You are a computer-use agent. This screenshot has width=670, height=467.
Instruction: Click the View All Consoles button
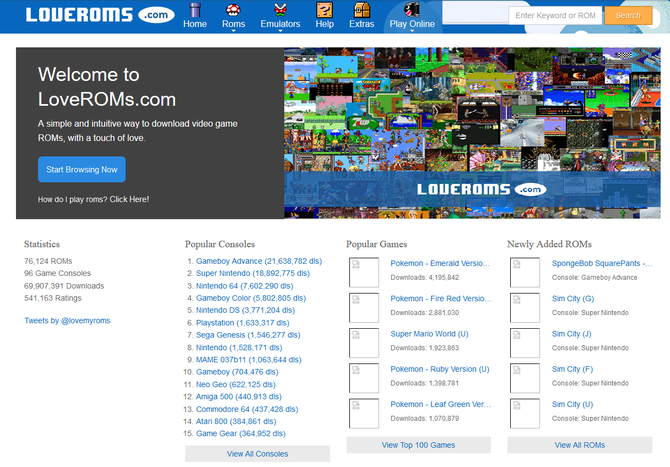pos(257,454)
